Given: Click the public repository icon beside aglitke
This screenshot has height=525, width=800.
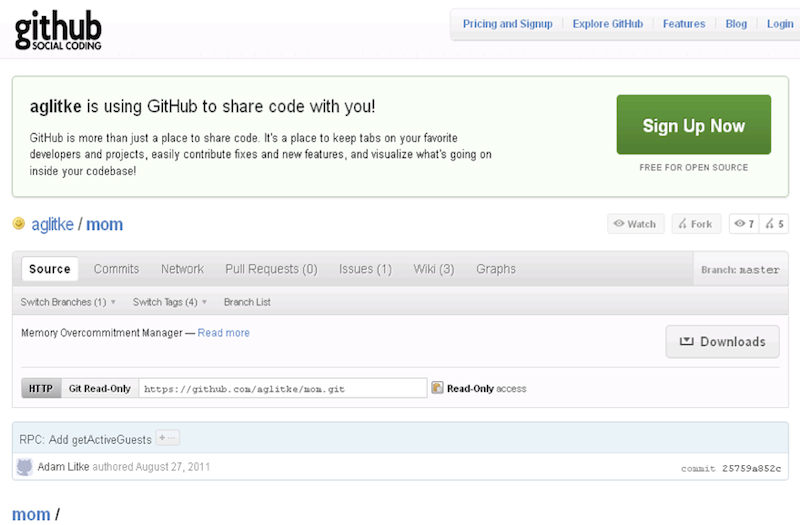Looking at the screenshot, I should tap(18, 224).
